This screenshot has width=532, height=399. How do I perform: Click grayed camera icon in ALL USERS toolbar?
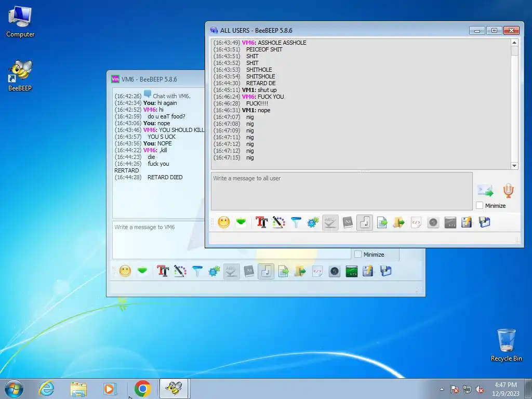point(433,222)
